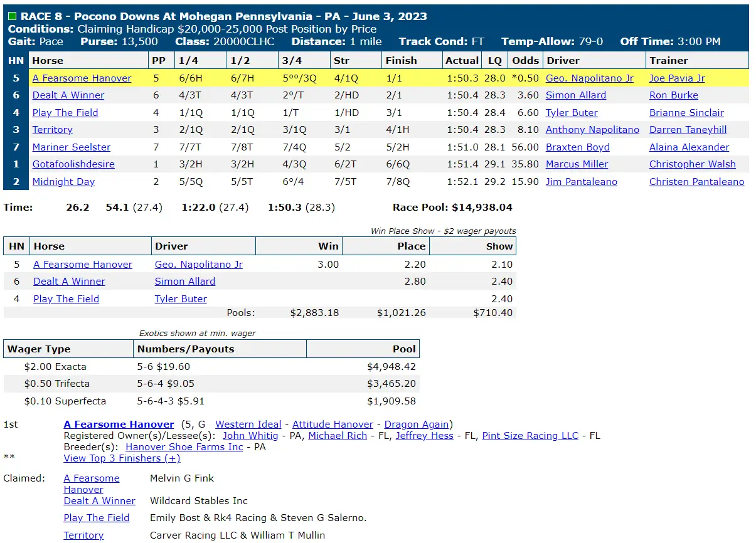Open A Fearsome Hanover in payouts table
Image resolution: width=756 pixels, height=543 pixels.
(83, 265)
